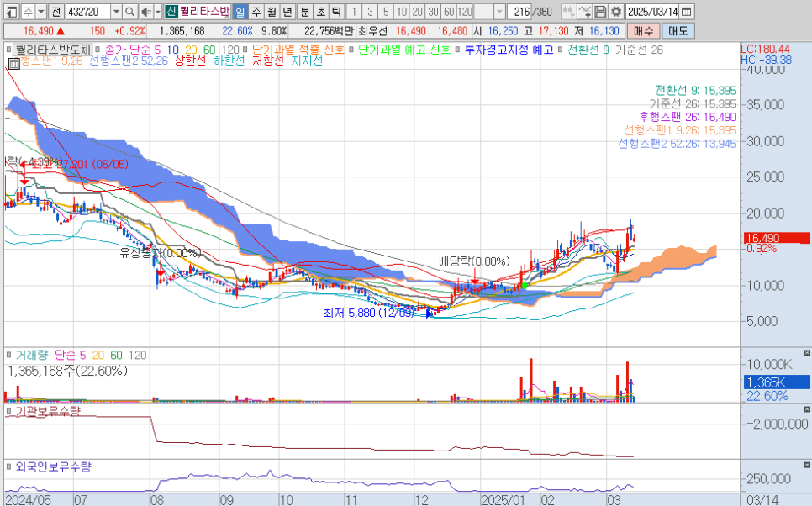812x506 pixels.
Task: Click the candlestick compare chart icon
Action: click(568, 12)
